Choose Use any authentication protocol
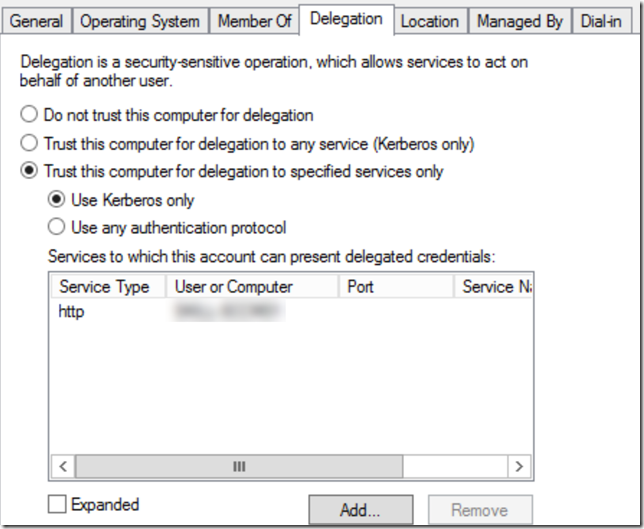The width and height of the screenshot is (644, 529). tap(57, 227)
